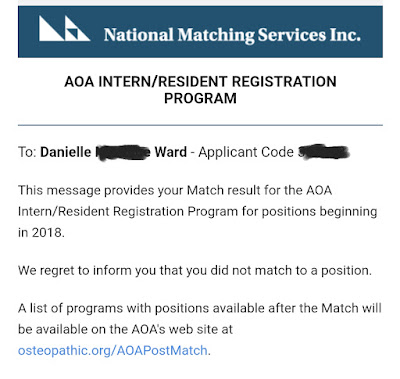Click the 'To:' label before recipient name
Screen dimensions: 400x379
[27, 152]
